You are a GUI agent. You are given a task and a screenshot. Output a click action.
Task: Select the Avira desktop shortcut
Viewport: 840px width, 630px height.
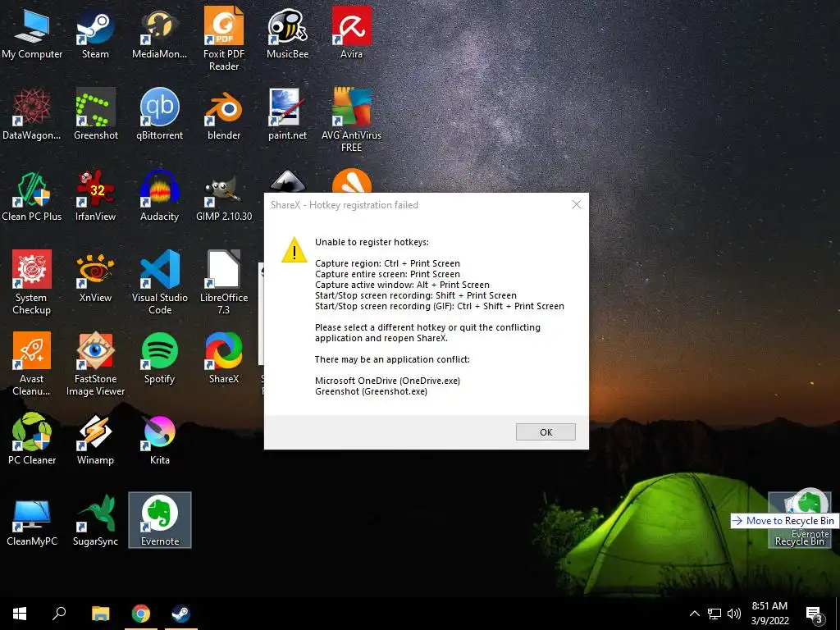tap(351, 34)
